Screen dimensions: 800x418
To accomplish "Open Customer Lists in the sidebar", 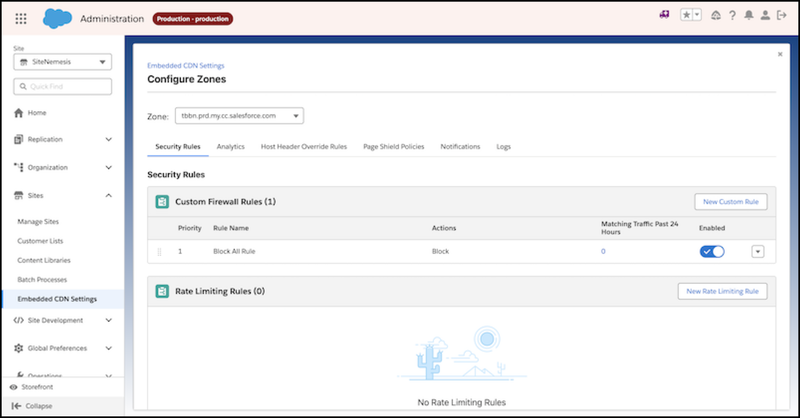I will (x=40, y=241).
